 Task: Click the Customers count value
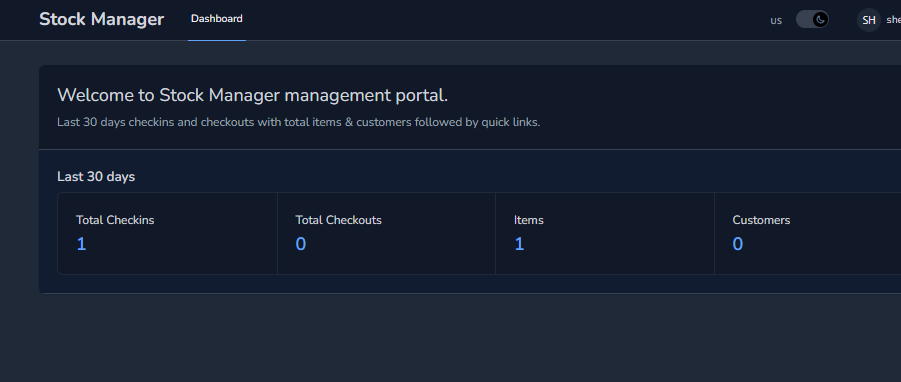point(738,244)
